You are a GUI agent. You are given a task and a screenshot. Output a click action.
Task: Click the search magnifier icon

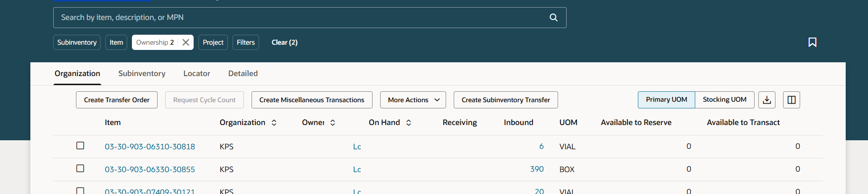(553, 18)
